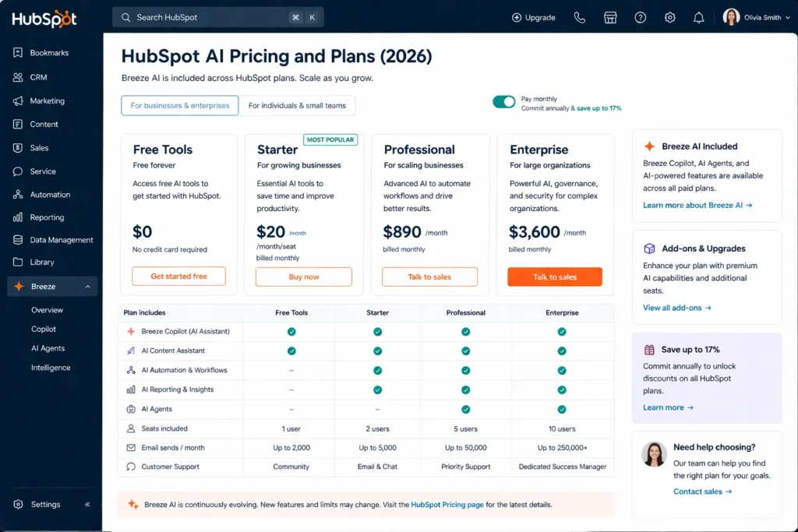Open Sales in the sidebar
This screenshot has height=532, width=798.
coord(39,148)
